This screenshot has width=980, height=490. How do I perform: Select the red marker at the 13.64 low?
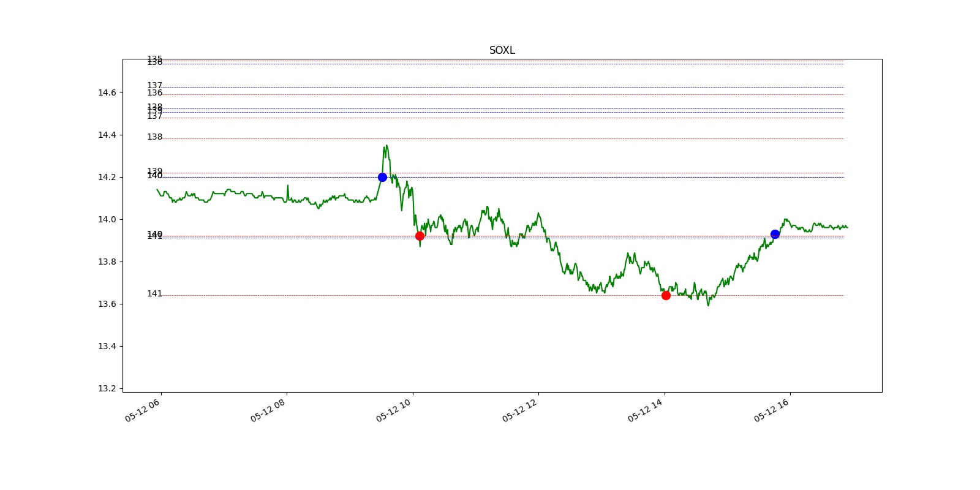click(x=666, y=295)
